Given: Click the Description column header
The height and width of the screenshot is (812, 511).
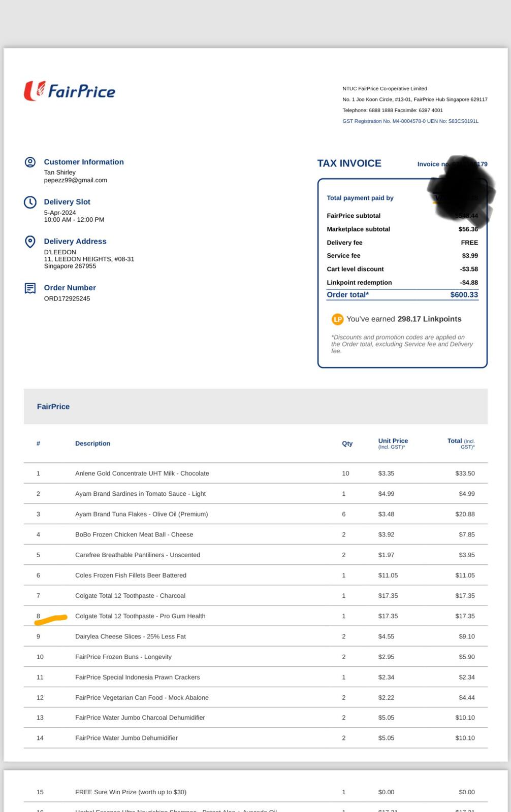Looking at the screenshot, I should [92, 444].
